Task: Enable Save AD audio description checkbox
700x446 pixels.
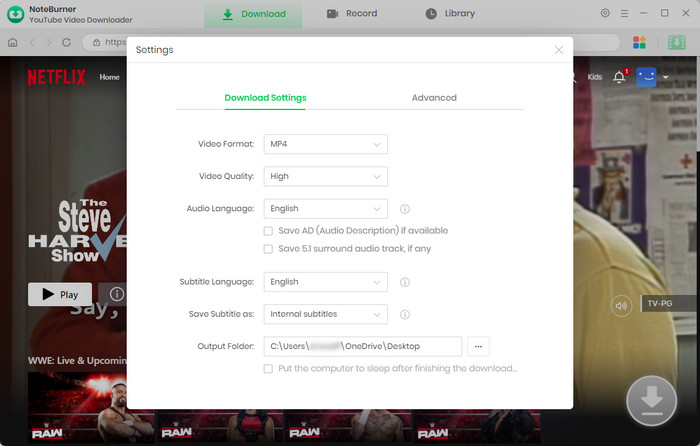Action: tap(268, 231)
